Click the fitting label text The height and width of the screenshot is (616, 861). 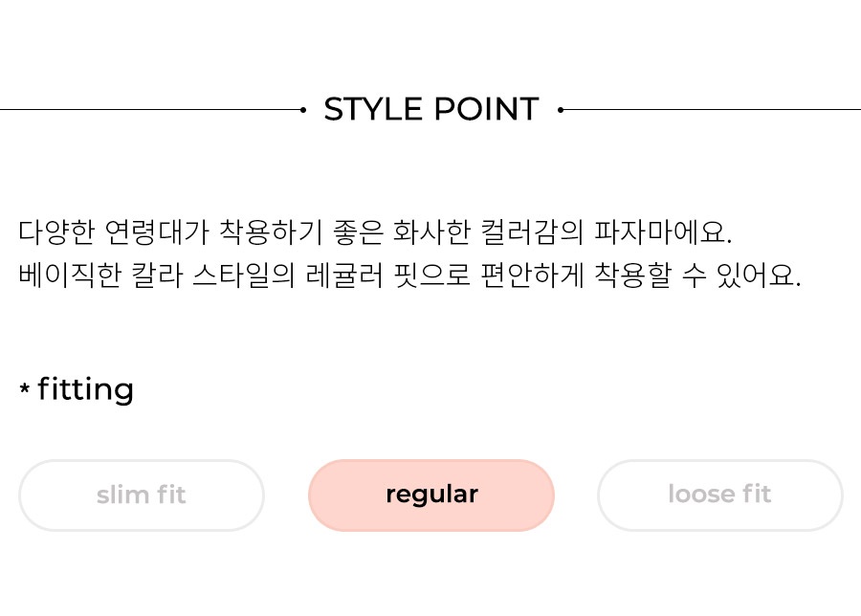coord(86,389)
